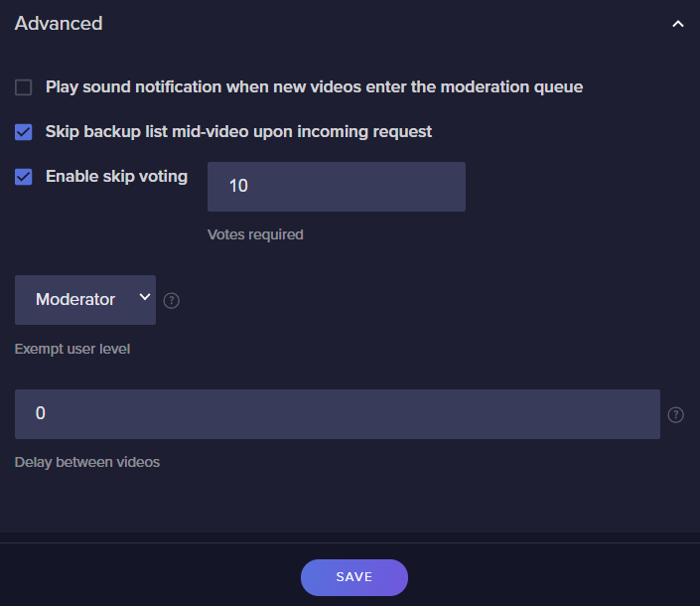This screenshot has width=700, height=606.
Task: Click the Votes required caption
Action: tap(255, 234)
